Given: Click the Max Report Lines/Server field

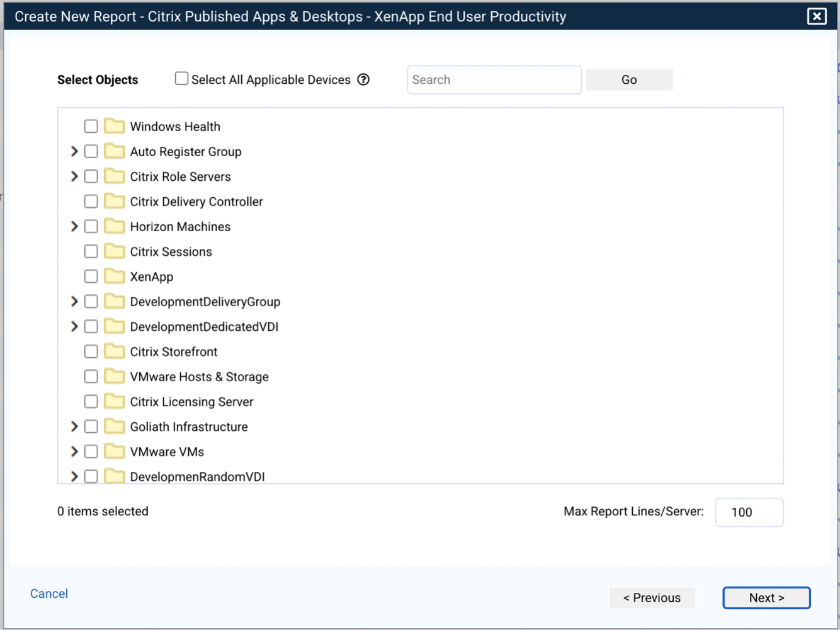Looking at the screenshot, I should tap(749, 512).
